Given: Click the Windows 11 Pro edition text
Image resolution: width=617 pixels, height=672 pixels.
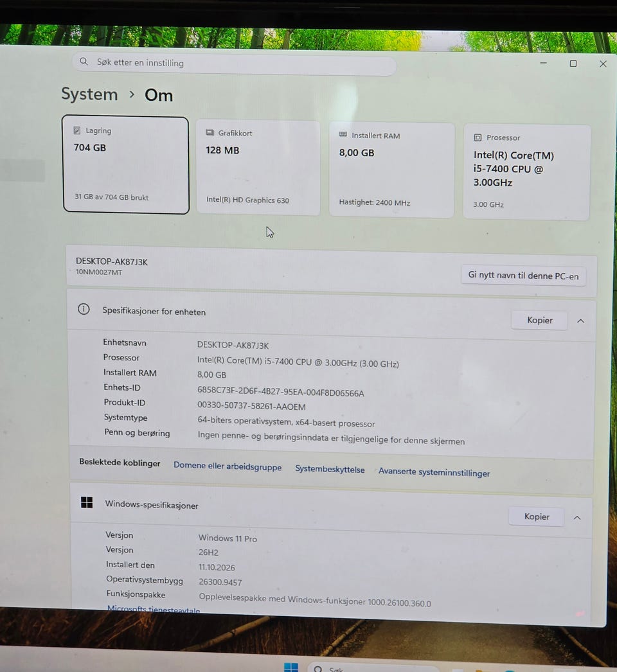Looking at the screenshot, I should point(228,538).
